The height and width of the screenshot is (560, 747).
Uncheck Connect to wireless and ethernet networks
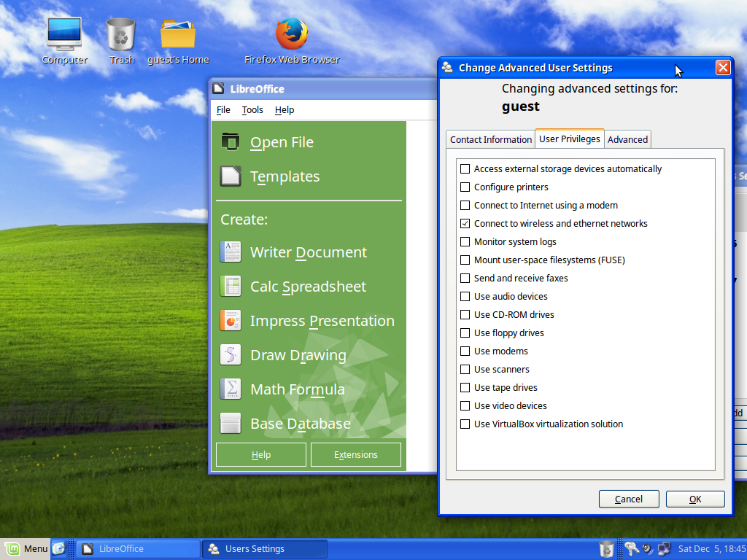(465, 224)
